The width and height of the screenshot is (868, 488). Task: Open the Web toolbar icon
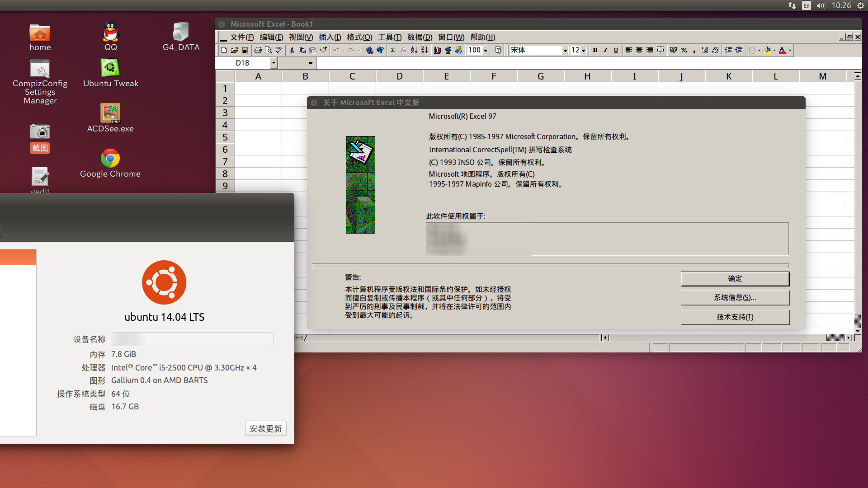(380, 50)
